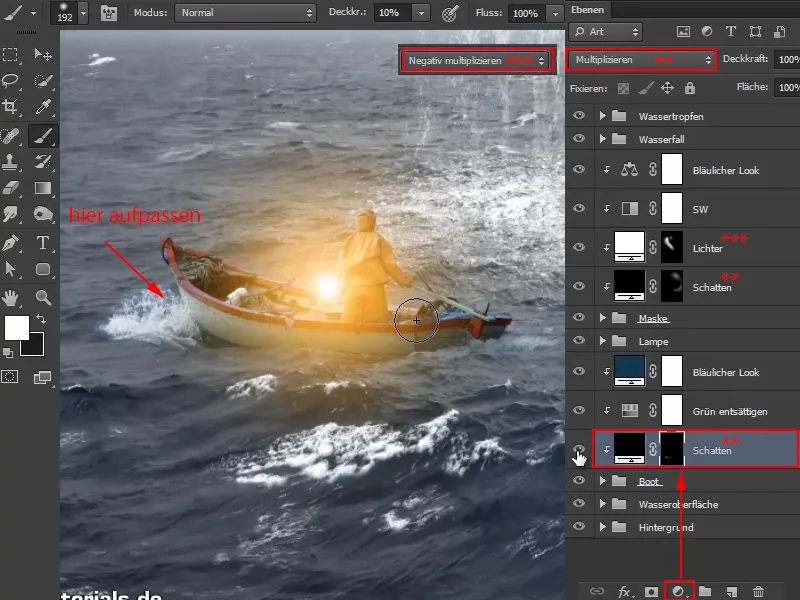Open the Deckkr. opacity slider arrow
This screenshot has width=800, height=600.
[x=421, y=13]
